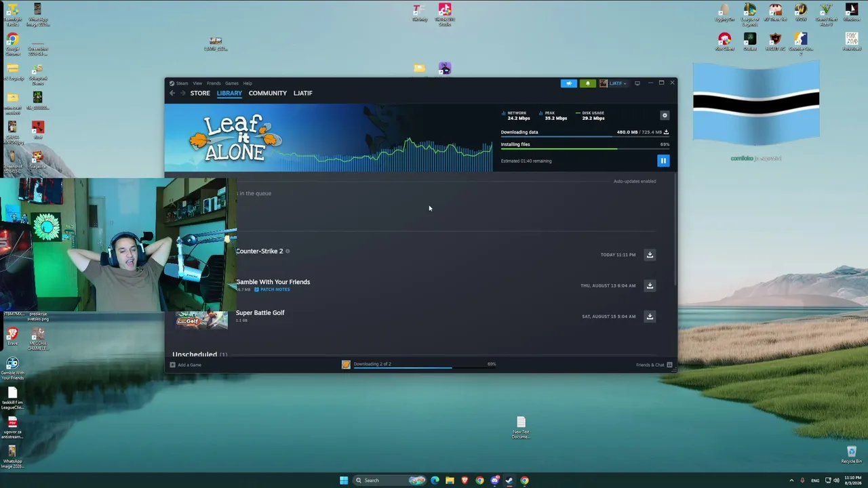Viewport: 868px width, 488px height.
Task: Open Friends & Chat panel
Action: click(x=654, y=365)
